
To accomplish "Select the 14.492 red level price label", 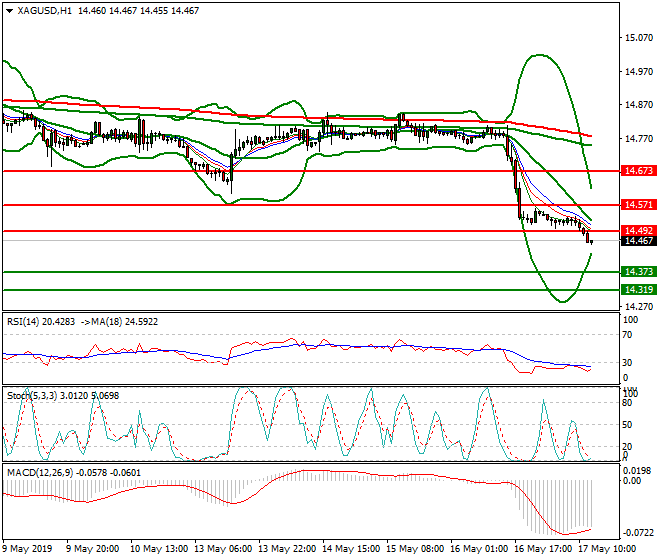I will tap(639, 231).
